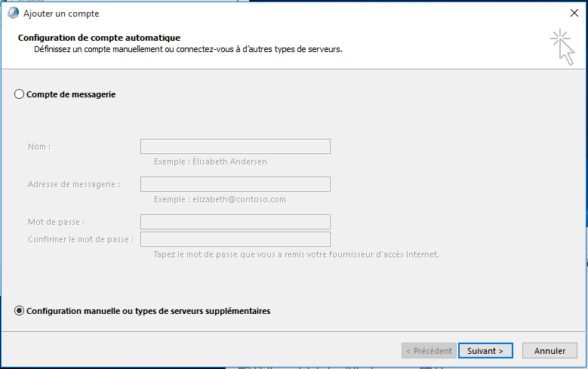
Task: Go back with the Précédent button
Action: pos(428,351)
